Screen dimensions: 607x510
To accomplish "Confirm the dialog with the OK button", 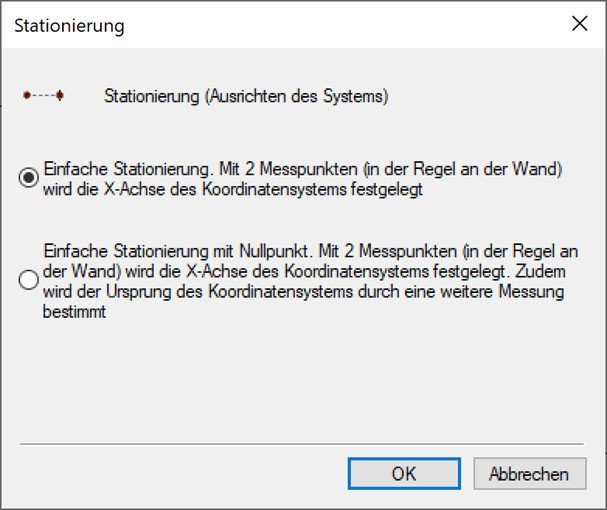I will coord(404,474).
